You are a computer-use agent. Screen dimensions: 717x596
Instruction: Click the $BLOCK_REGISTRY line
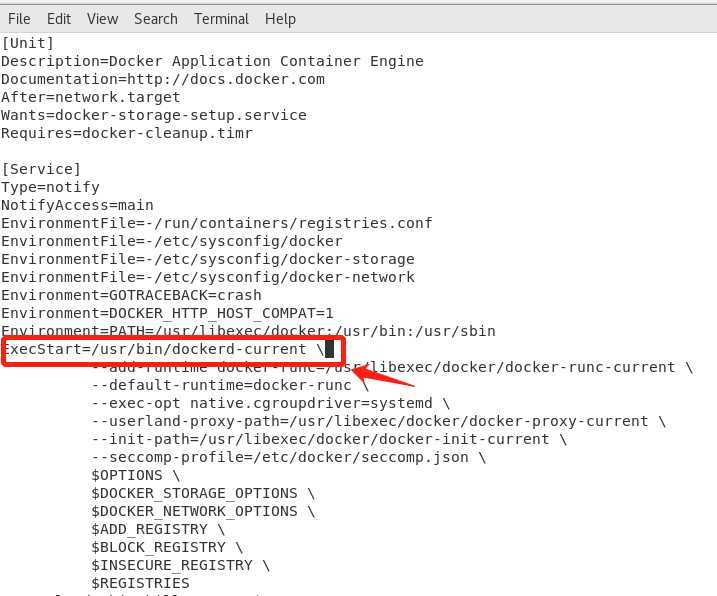point(167,548)
